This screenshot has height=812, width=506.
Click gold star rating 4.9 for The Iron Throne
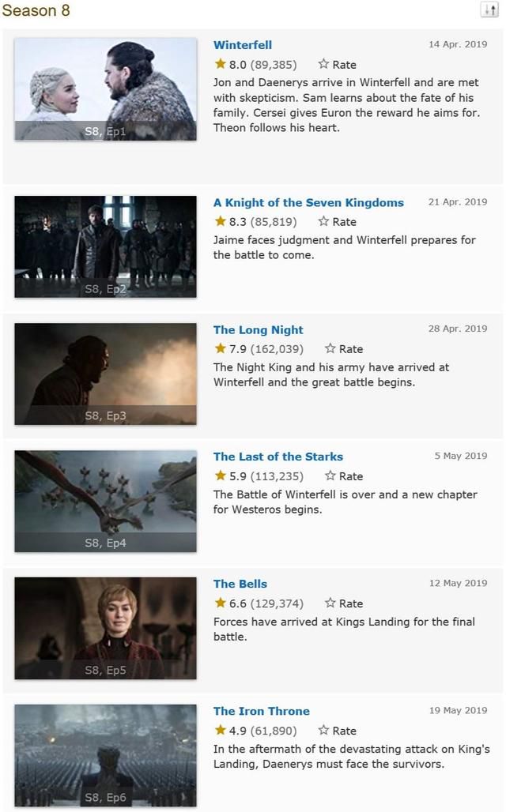(221, 730)
